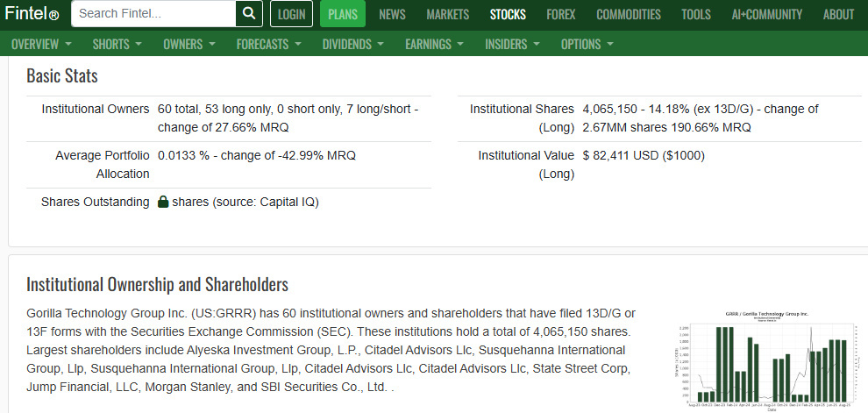The height and width of the screenshot is (413, 868).
Task: Expand the Overview dropdown menu
Action: point(41,44)
